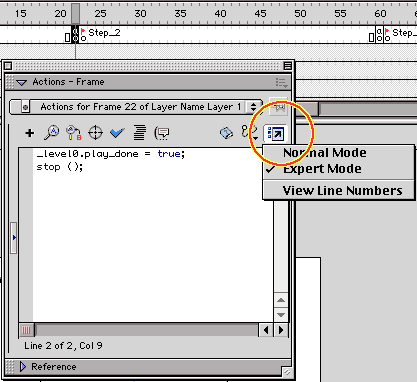
Task: Open the Debug Options stethoscope menu
Action: click(x=249, y=132)
